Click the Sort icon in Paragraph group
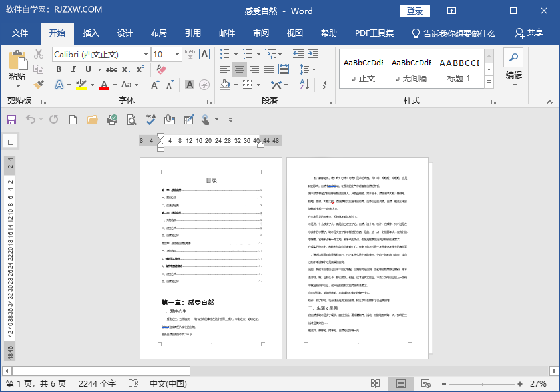The height and width of the screenshot is (392, 560). point(304,85)
